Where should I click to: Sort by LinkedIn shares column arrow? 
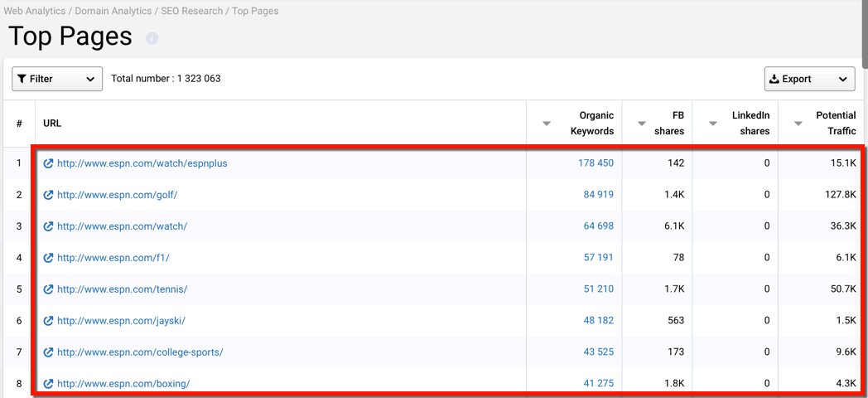[713, 124]
